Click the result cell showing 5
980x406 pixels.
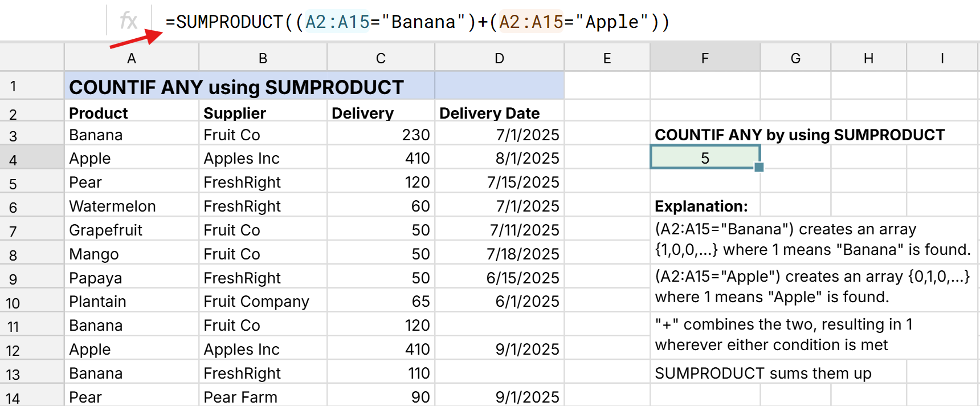click(705, 158)
